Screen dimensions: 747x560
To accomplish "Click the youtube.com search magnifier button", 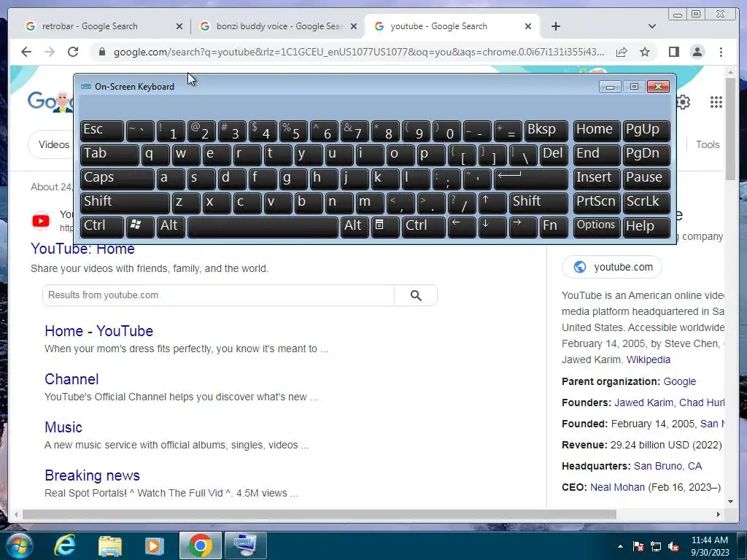I will (416, 295).
